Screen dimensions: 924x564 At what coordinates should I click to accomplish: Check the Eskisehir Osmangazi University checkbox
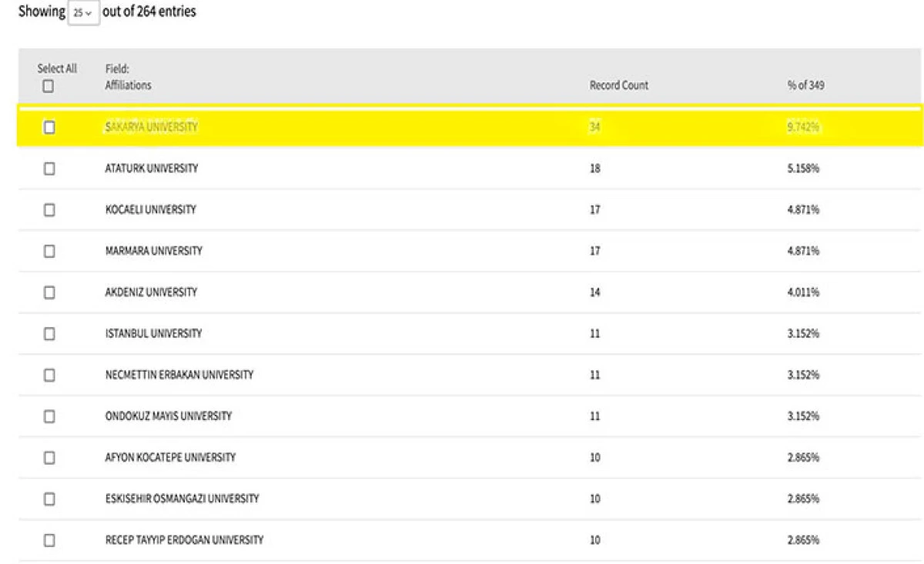(49, 499)
